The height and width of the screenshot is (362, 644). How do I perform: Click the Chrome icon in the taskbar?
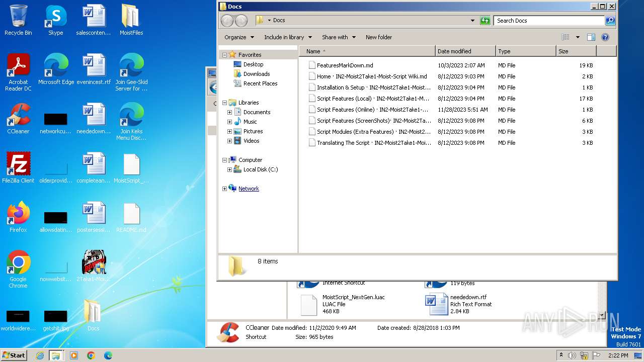91,355
